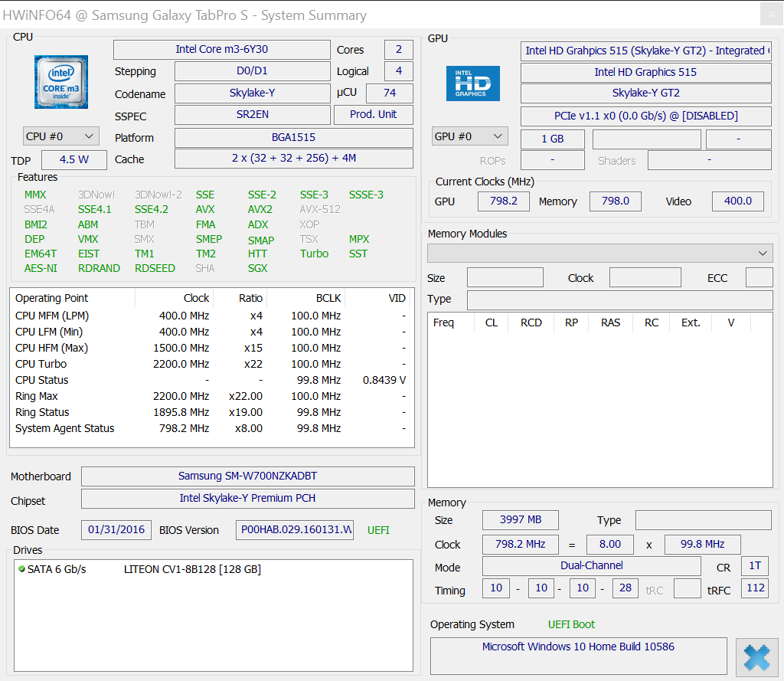
Task: Expand the Memory Modules dropdown list
Action: pyautogui.click(x=599, y=253)
